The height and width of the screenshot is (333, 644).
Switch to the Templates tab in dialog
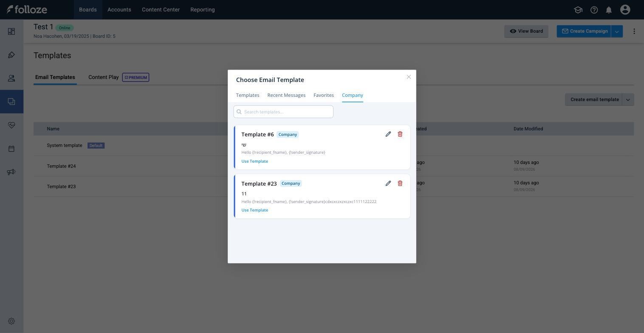point(248,95)
